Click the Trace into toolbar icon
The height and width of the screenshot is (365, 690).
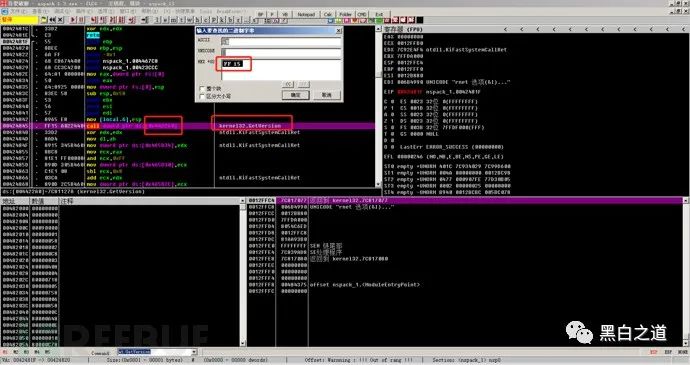point(113,20)
